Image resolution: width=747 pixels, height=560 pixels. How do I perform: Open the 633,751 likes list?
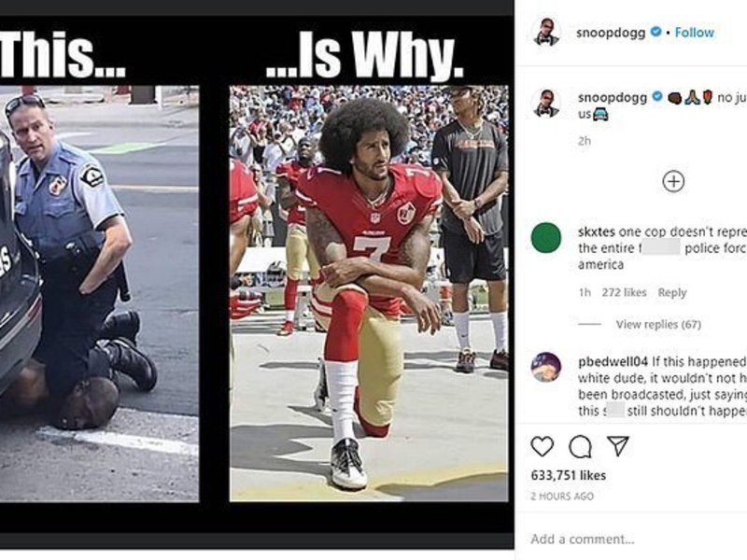click(x=569, y=475)
